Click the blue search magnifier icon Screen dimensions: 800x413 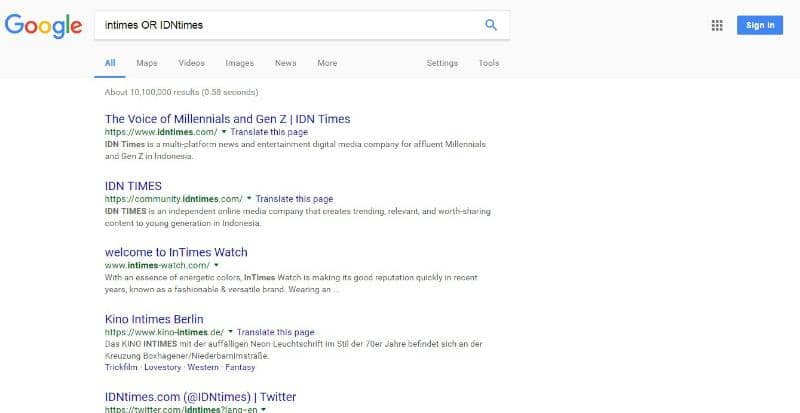(490, 25)
